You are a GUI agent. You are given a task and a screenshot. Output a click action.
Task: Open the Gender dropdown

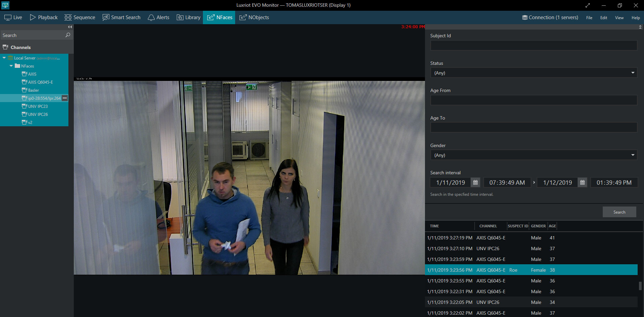click(533, 155)
